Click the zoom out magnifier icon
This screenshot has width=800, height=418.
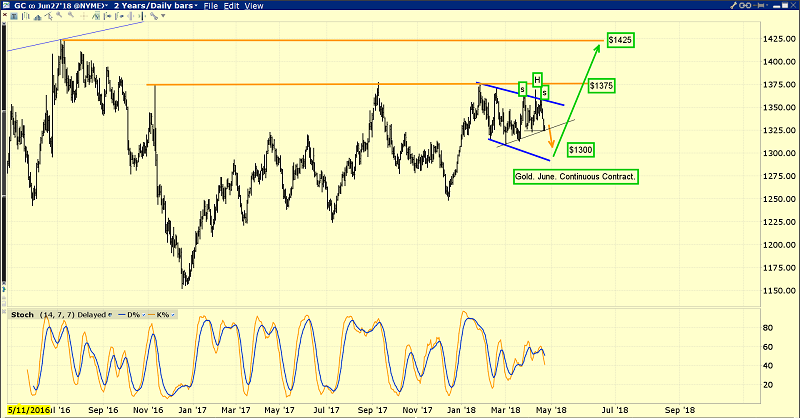coord(71,15)
